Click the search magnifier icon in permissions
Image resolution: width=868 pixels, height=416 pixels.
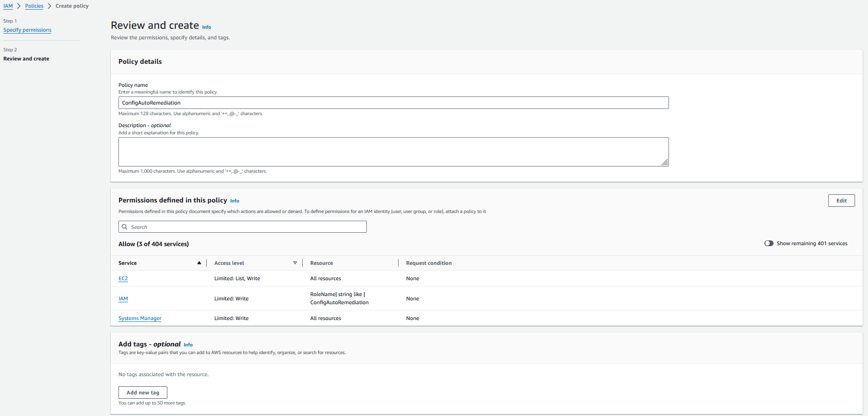click(x=125, y=227)
